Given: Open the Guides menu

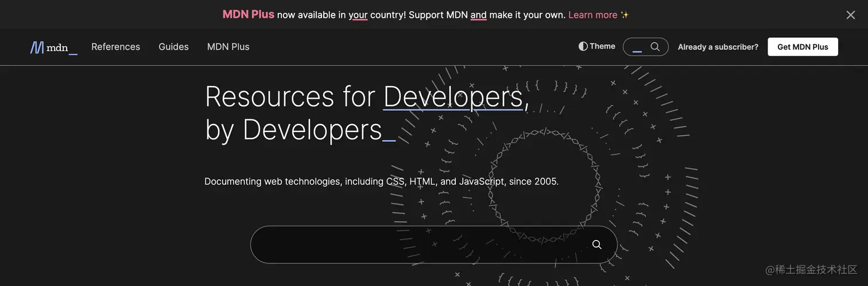Looking at the screenshot, I should pos(173,47).
